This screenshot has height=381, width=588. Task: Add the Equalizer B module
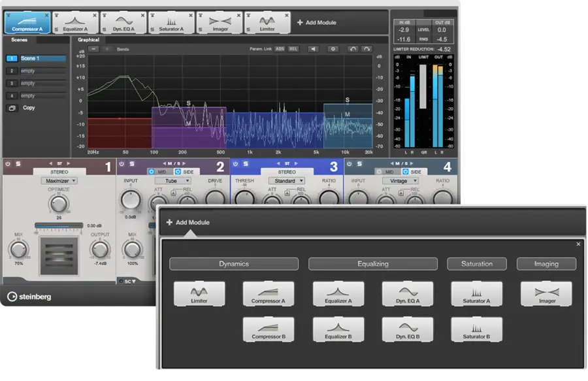tap(338, 329)
